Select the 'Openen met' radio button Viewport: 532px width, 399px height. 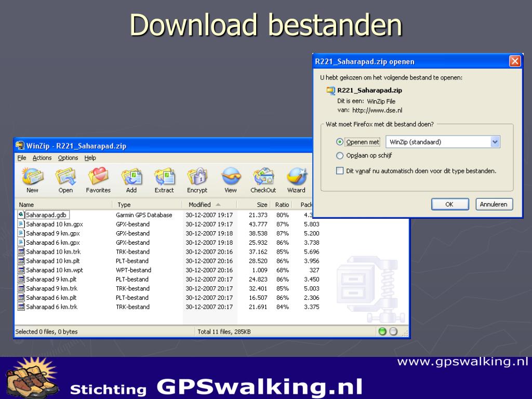click(340, 142)
